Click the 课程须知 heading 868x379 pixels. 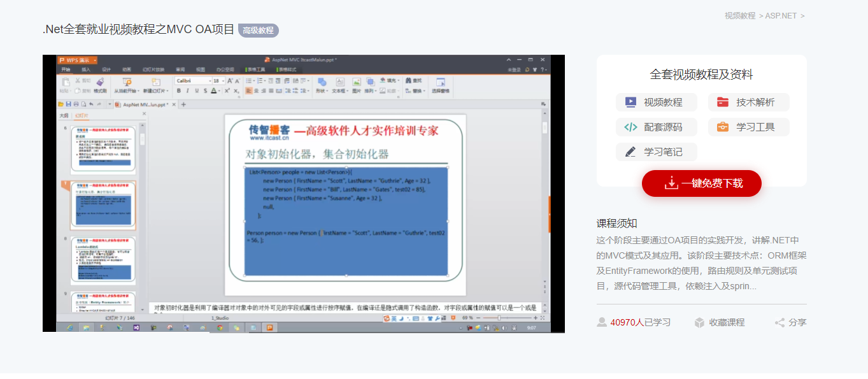coord(617,224)
